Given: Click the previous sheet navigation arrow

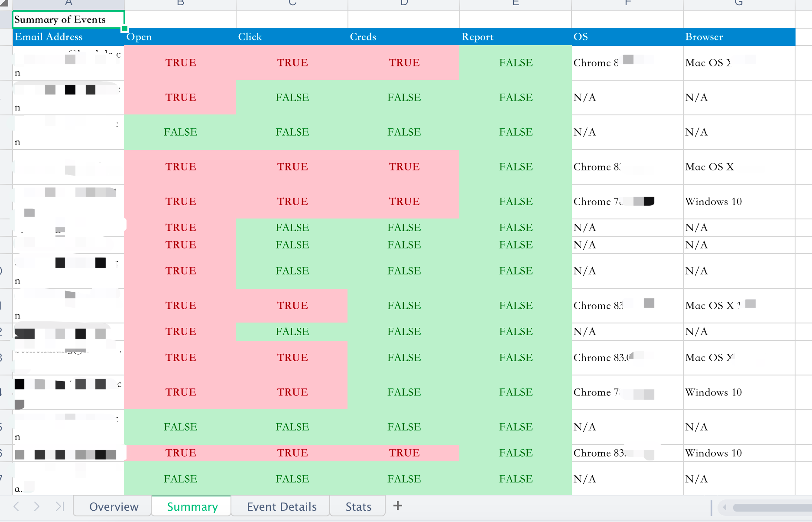Looking at the screenshot, I should (x=17, y=506).
